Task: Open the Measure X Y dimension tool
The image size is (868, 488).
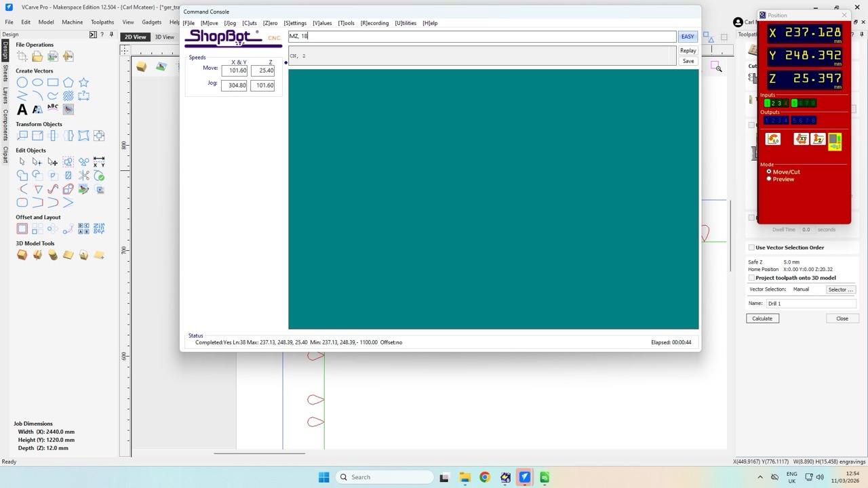Action: 99,162
